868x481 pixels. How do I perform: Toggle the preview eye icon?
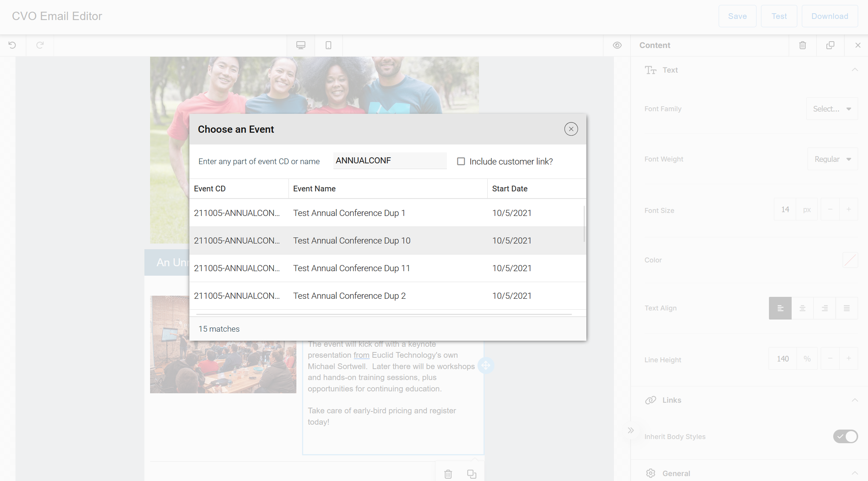(x=617, y=45)
